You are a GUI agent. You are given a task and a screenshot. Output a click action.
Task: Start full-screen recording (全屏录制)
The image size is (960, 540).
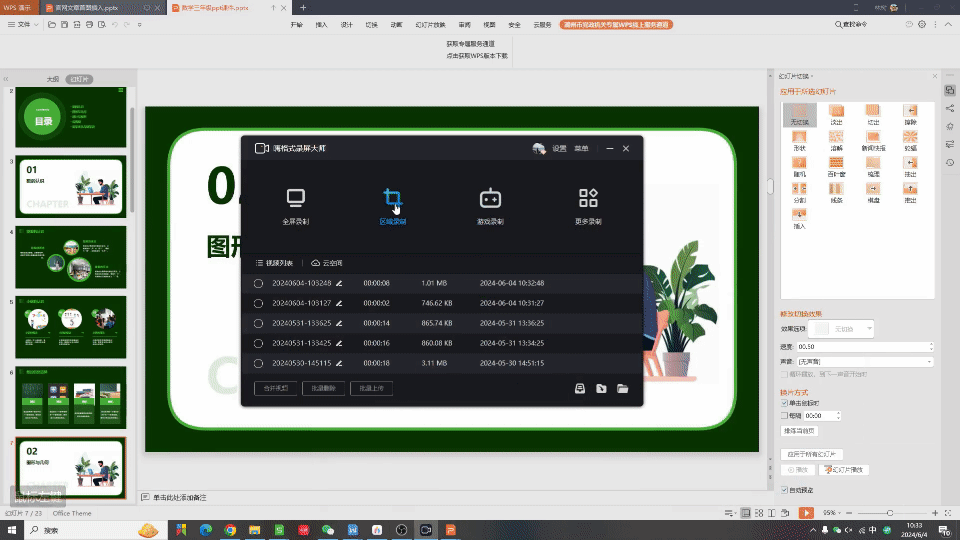coord(295,206)
